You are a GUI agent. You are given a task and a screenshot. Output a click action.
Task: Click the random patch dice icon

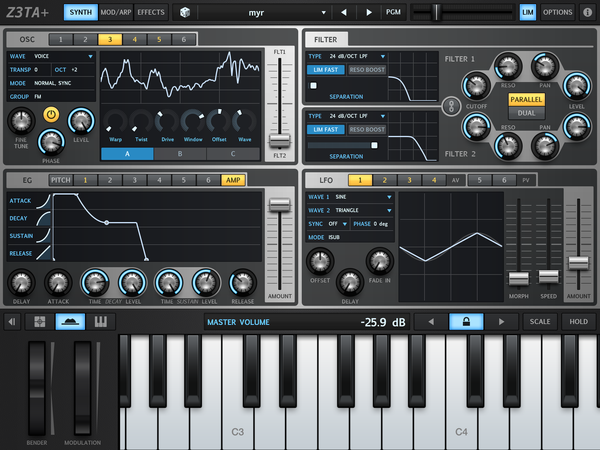(185, 12)
